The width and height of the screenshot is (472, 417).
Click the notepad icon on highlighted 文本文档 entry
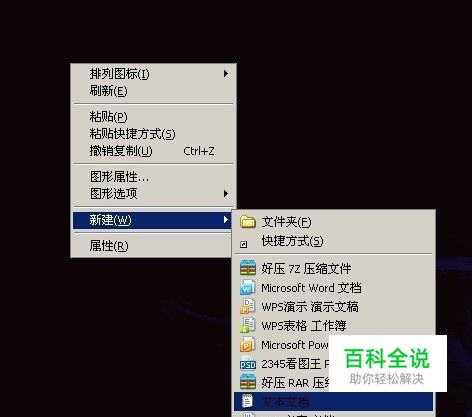pos(247,401)
